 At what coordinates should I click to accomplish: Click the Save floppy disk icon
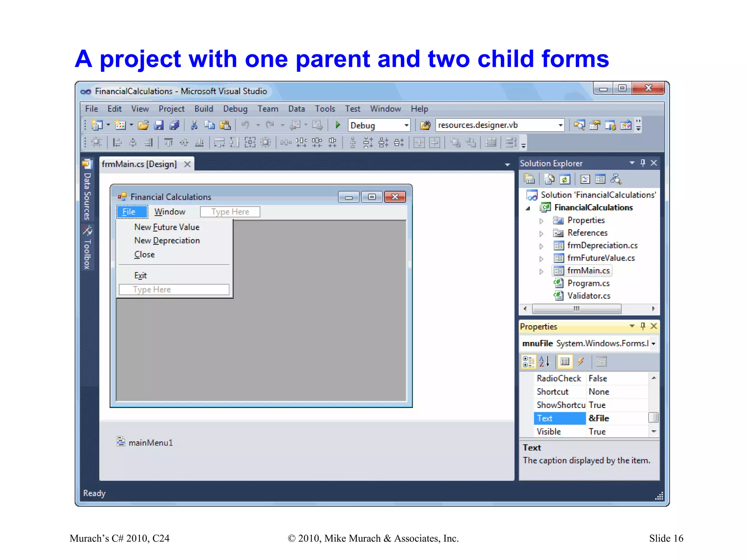click(159, 125)
